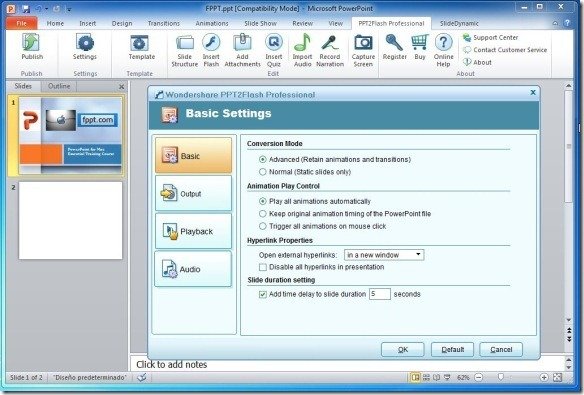The image size is (584, 395).
Task: Click the OK button to confirm settings
Action: 403,350
